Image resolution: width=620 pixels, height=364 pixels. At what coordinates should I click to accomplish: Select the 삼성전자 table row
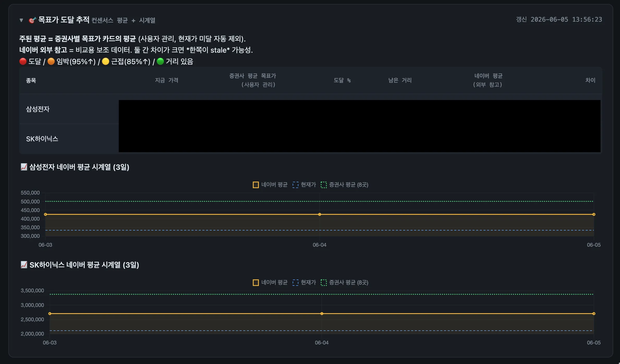[x=311, y=109]
